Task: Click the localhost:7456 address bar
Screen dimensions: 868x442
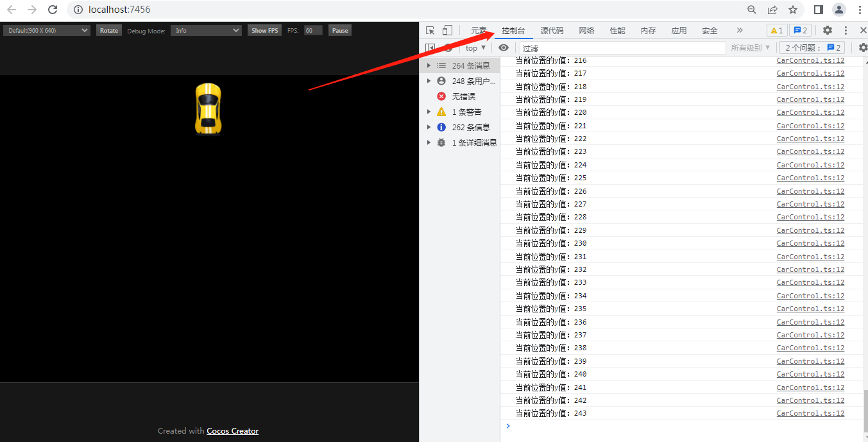Action: (x=404, y=10)
